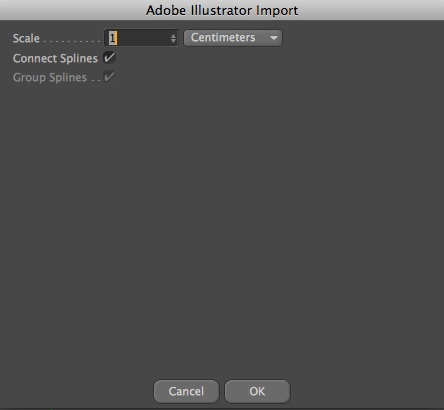Decrease Scale with the stepper down arrow
The height and width of the screenshot is (410, 444).
tap(173, 41)
